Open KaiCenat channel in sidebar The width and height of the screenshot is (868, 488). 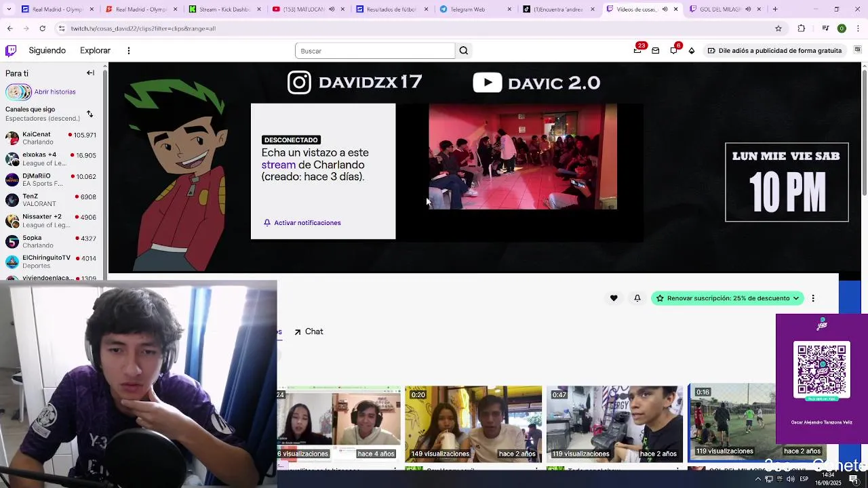click(x=51, y=138)
